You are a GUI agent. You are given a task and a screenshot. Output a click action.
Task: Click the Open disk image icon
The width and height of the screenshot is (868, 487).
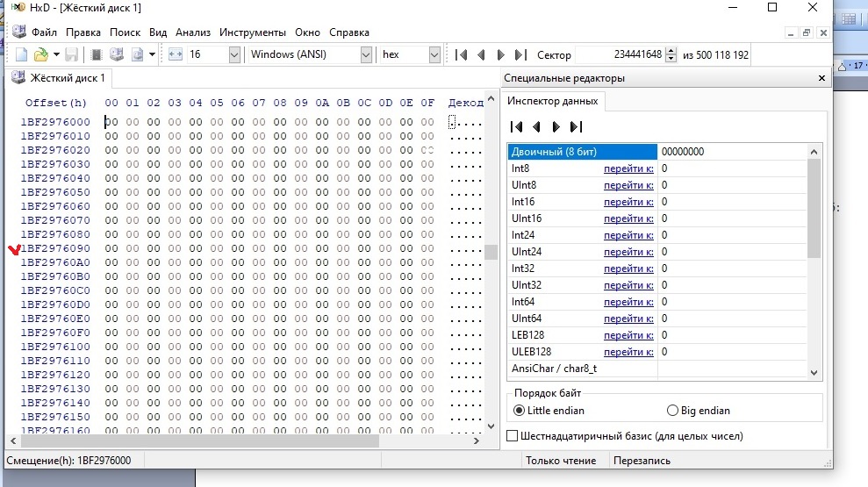[x=137, y=54]
